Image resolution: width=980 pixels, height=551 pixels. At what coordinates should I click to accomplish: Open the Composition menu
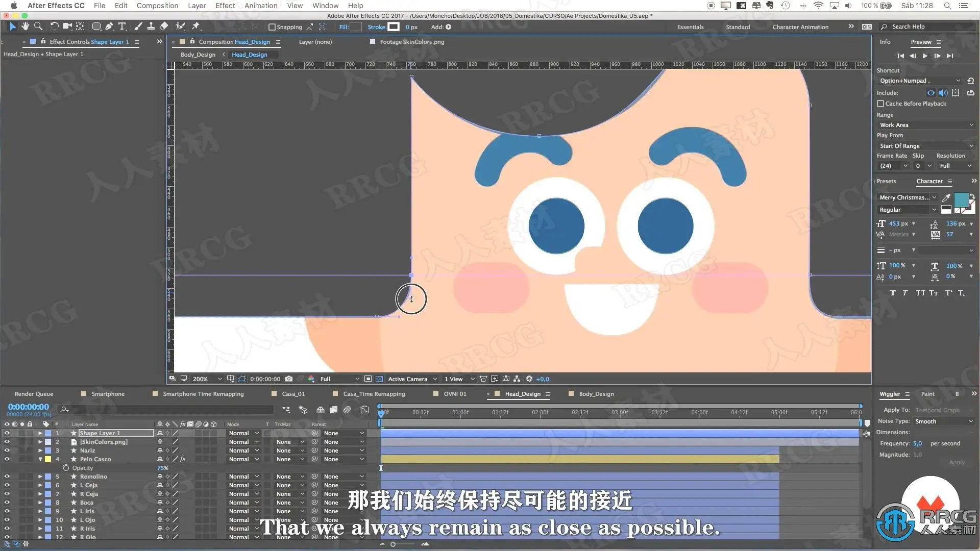coord(157,6)
